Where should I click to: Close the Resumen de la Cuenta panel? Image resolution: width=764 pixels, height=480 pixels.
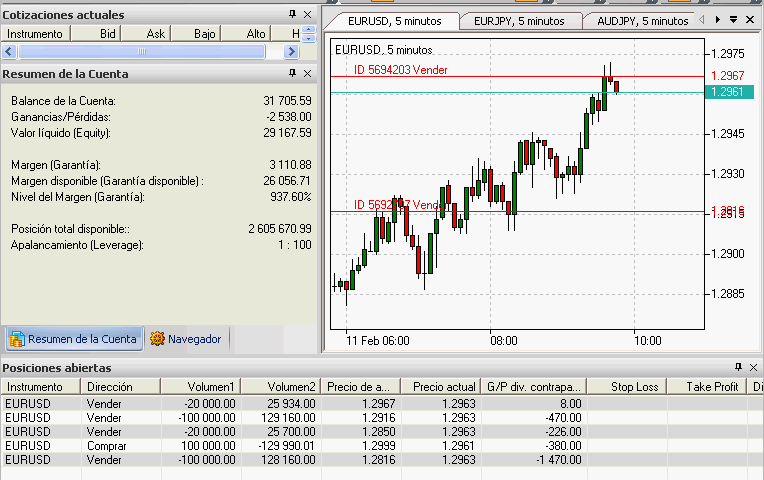click(x=307, y=74)
